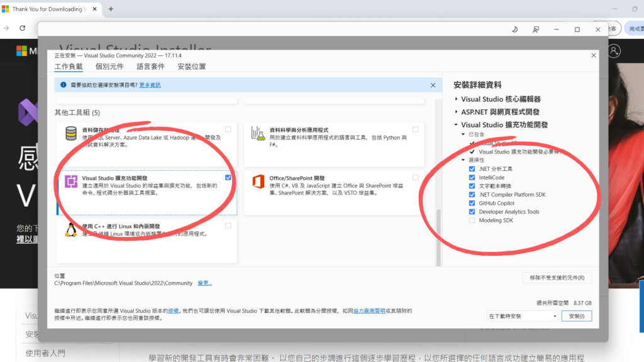Viewport: 644px width, 362px height.
Task: Go forward in the browser
Action: click(6, 28)
